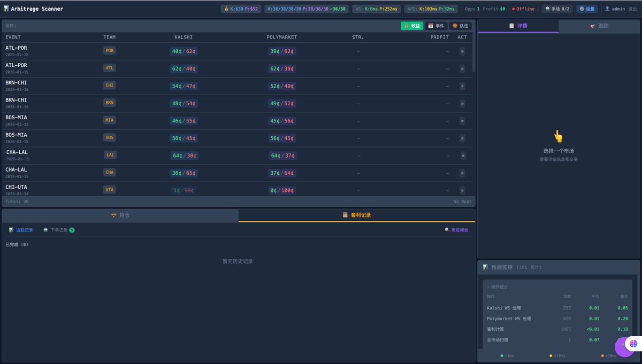Viewport: 642px width, 364px height.
Task: Click the PROFIT column header
Action: (x=440, y=37)
